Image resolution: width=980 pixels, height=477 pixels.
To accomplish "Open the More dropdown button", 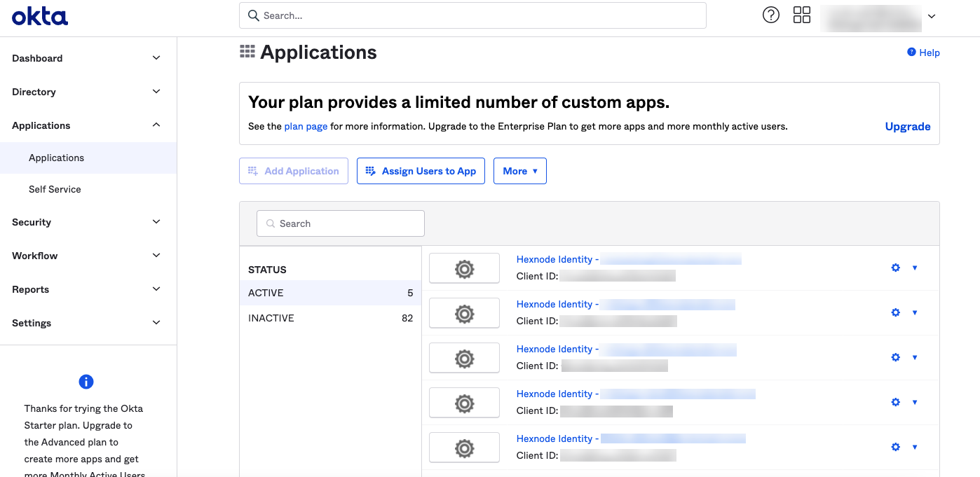I will [x=520, y=171].
